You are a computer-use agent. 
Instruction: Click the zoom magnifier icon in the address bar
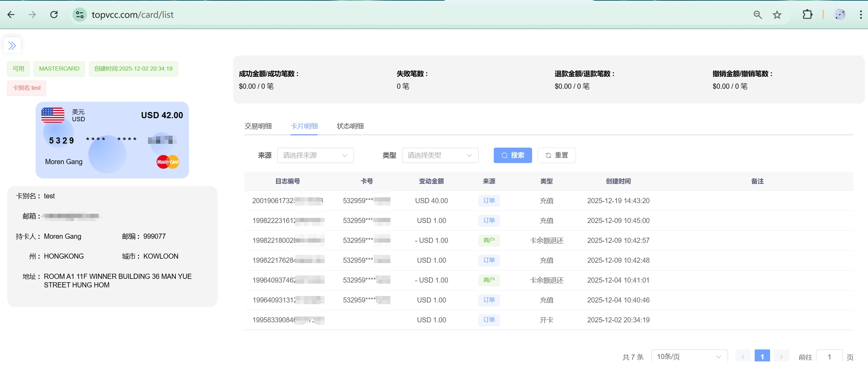[x=758, y=15]
